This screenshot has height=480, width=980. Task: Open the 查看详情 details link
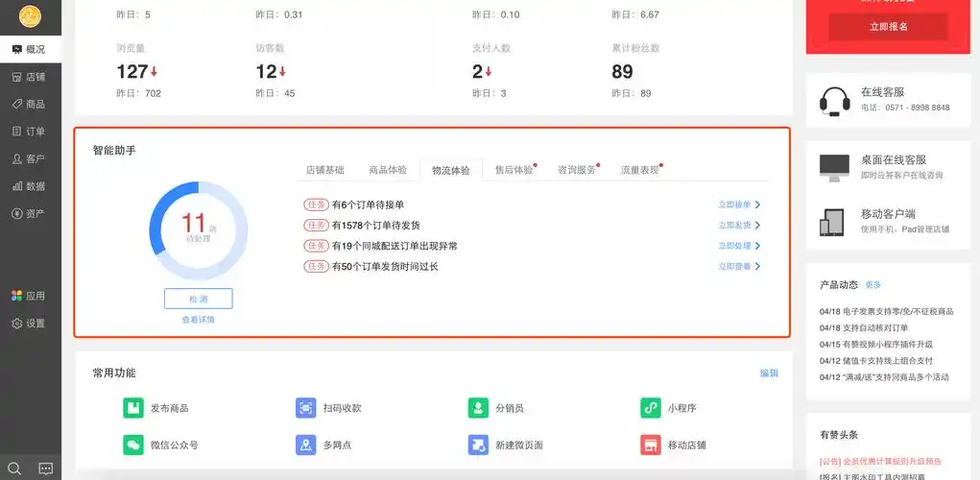tap(198, 320)
